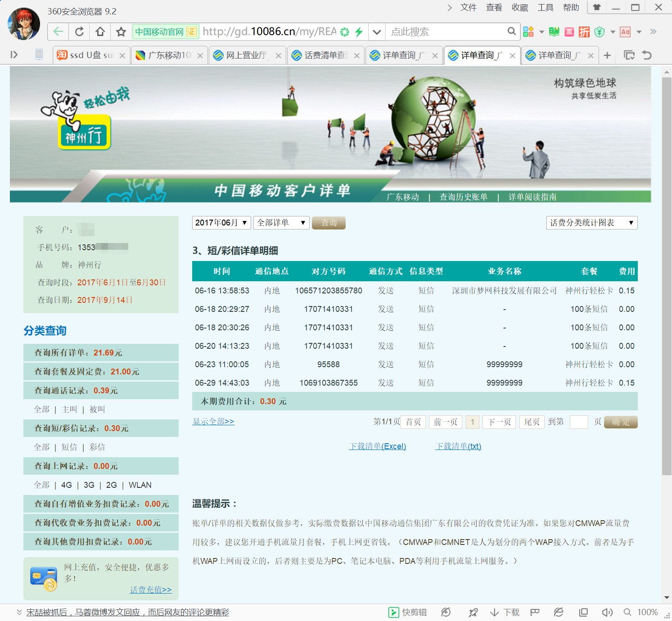Close the 话费清单查 tab
This screenshot has width=672, height=621.
(356, 55)
